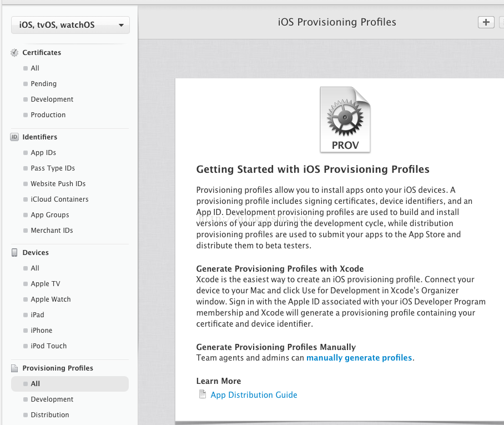
Task: Open the manually generate profiles link
Action: point(359,358)
